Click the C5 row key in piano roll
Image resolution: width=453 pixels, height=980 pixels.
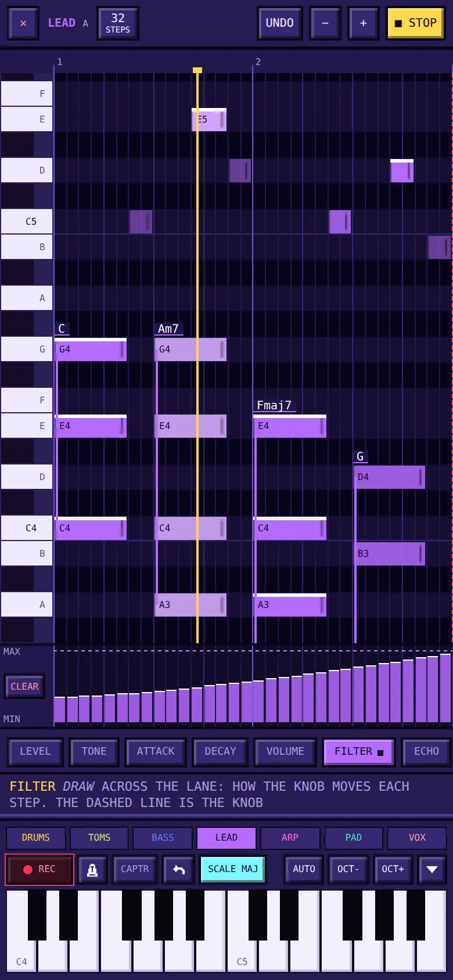[27, 221]
